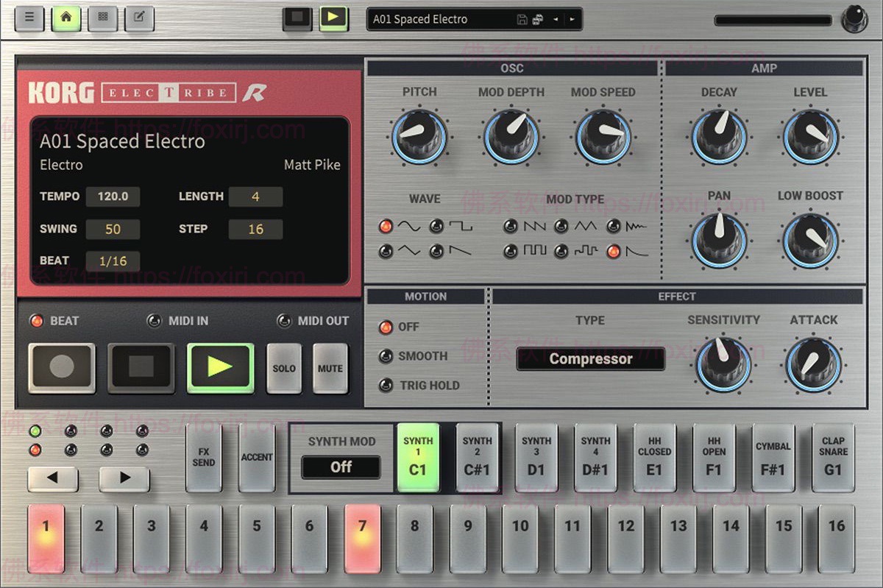Open the hamburger menu in the top bar
The height and width of the screenshot is (588, 883).
tap(29, 19)
